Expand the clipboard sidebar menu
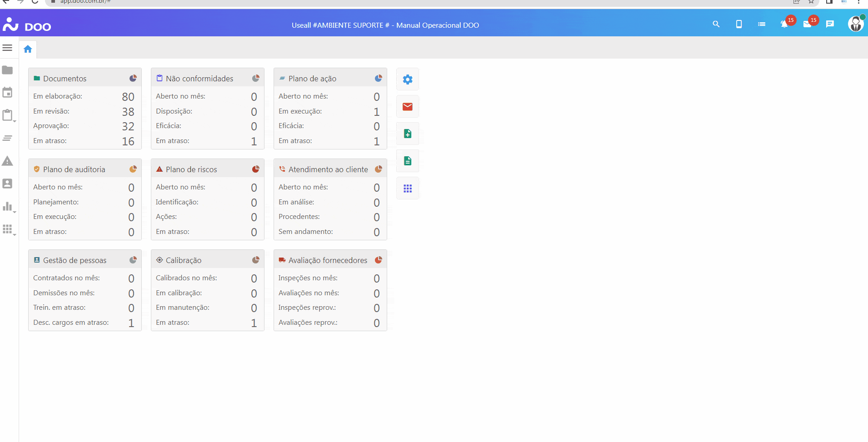Screen dimensions: 868x442 coord(8,115)
